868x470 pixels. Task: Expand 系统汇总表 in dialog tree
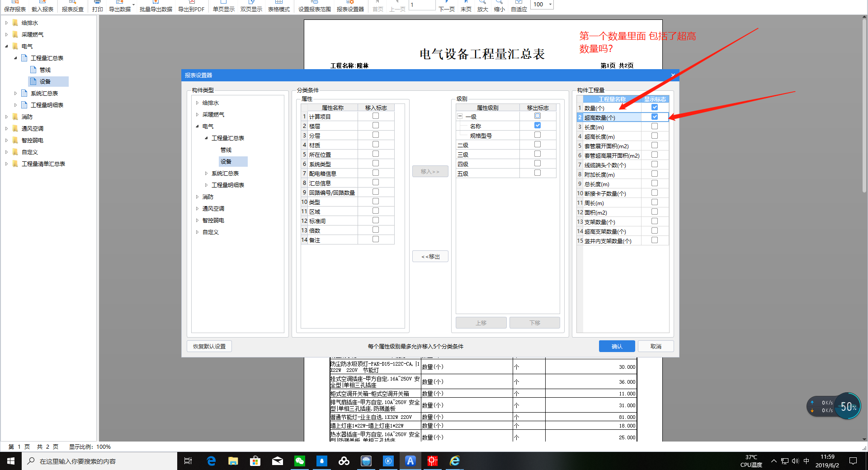[x=206, y=174]
